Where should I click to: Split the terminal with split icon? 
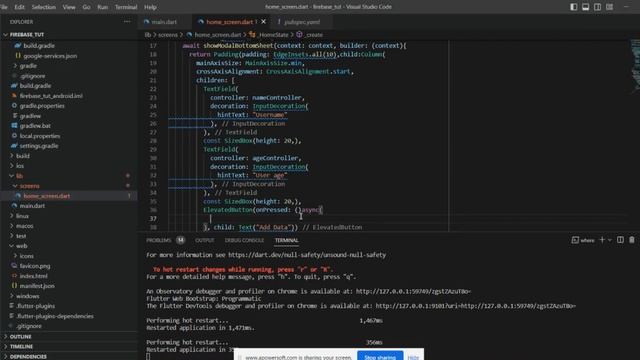620,240
